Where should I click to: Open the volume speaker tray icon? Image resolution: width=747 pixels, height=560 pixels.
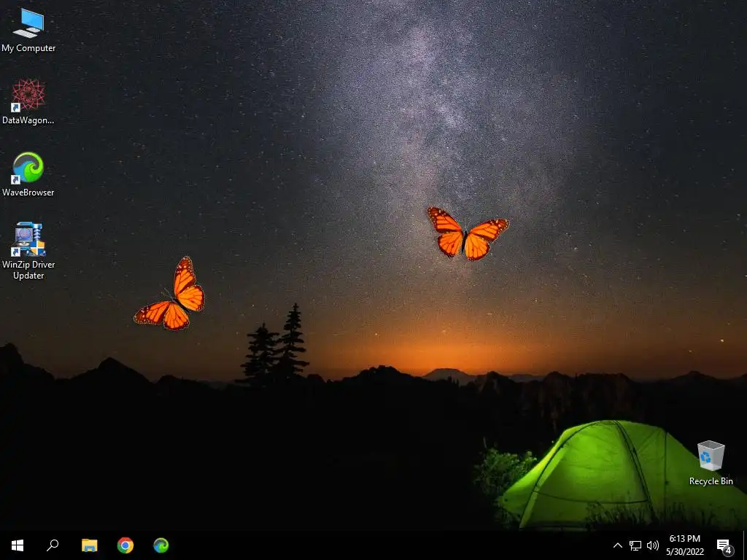point(653,545)
